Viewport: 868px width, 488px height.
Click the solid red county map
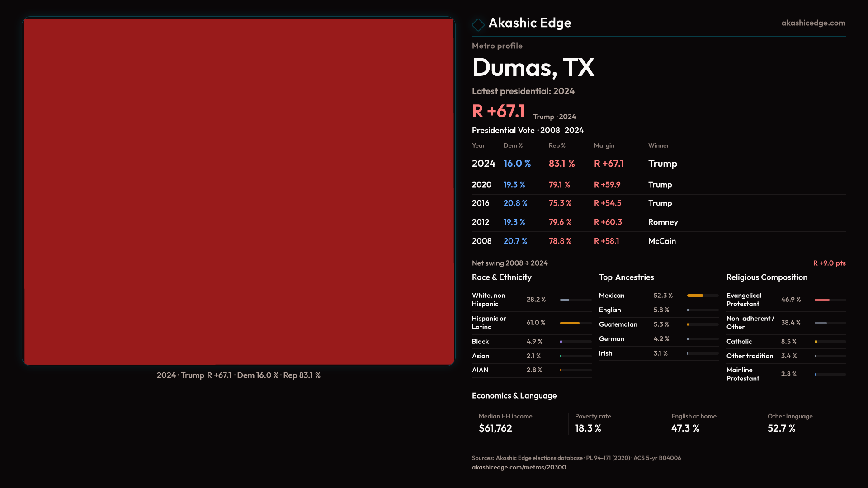pos(239,191)
